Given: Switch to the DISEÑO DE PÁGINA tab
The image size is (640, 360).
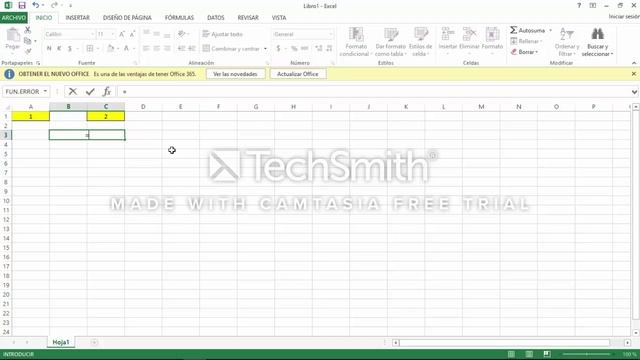Looking at the screenshot, I should (127, 18).
